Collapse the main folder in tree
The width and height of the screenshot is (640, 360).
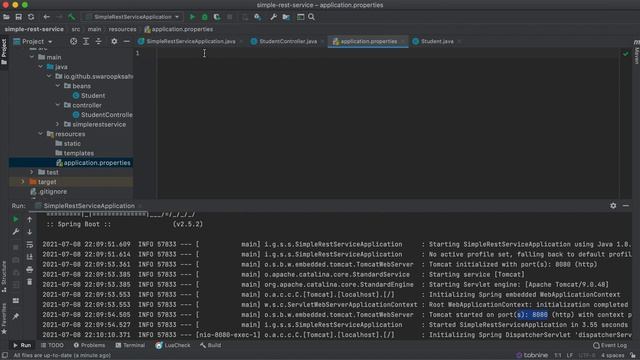click(x=32, y=57)
